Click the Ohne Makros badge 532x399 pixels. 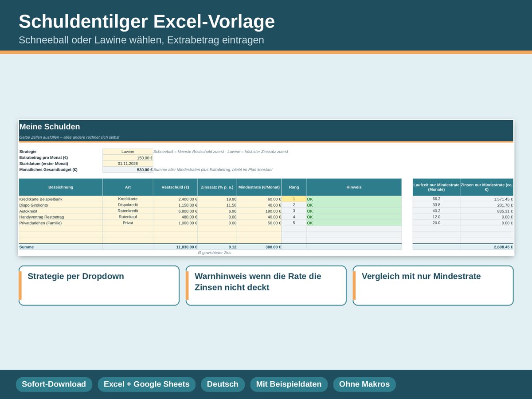[x=364, y=384]
